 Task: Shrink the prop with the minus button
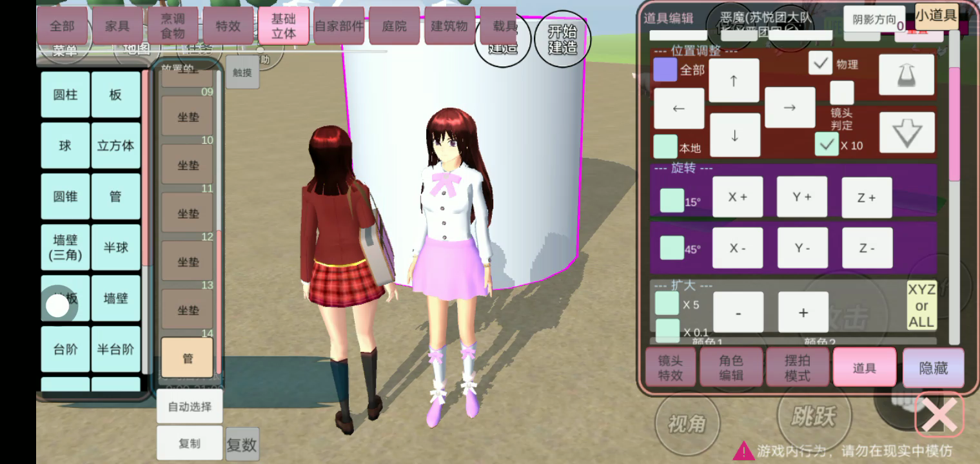[738, 313]
